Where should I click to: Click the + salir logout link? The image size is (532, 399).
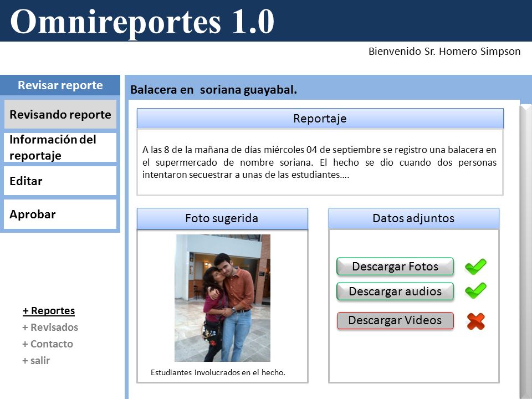36,360
